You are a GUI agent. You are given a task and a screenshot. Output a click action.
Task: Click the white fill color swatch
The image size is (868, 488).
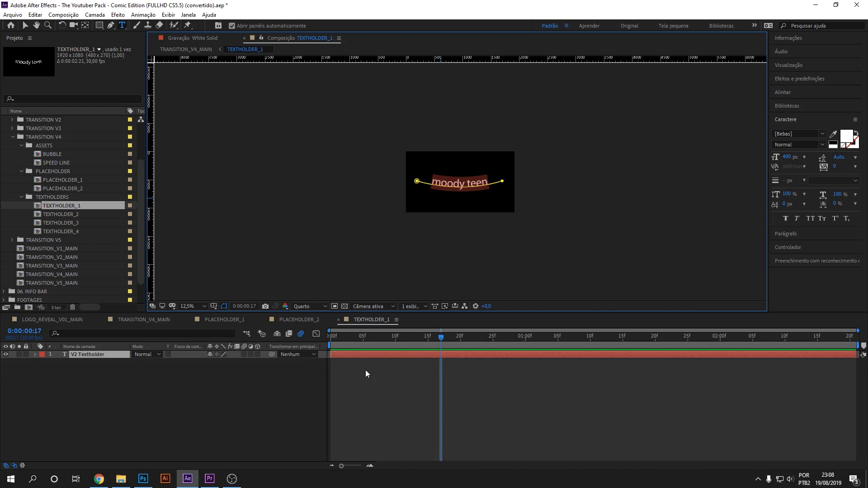click(846, 136)
